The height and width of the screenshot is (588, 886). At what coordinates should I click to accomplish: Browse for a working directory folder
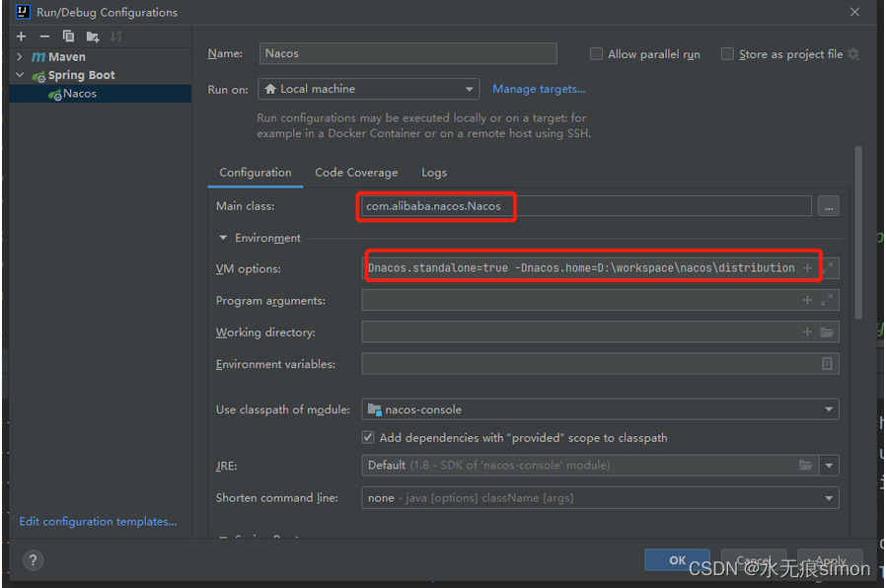(x=827, y=332)
